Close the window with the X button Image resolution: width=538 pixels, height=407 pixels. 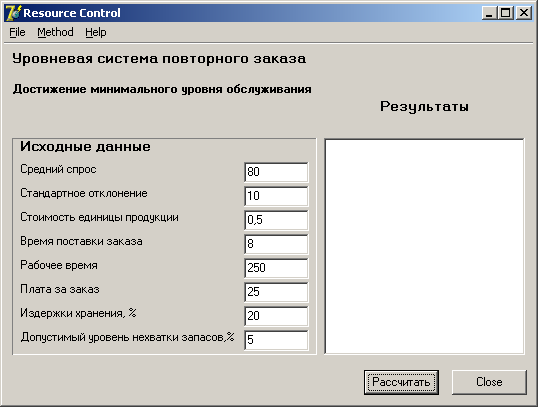524,13
